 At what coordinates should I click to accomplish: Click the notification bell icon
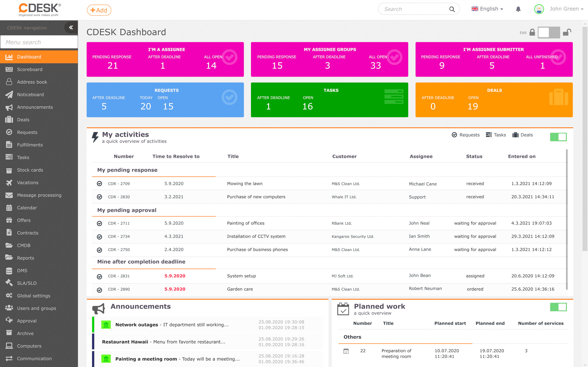(x=518, y=9)
